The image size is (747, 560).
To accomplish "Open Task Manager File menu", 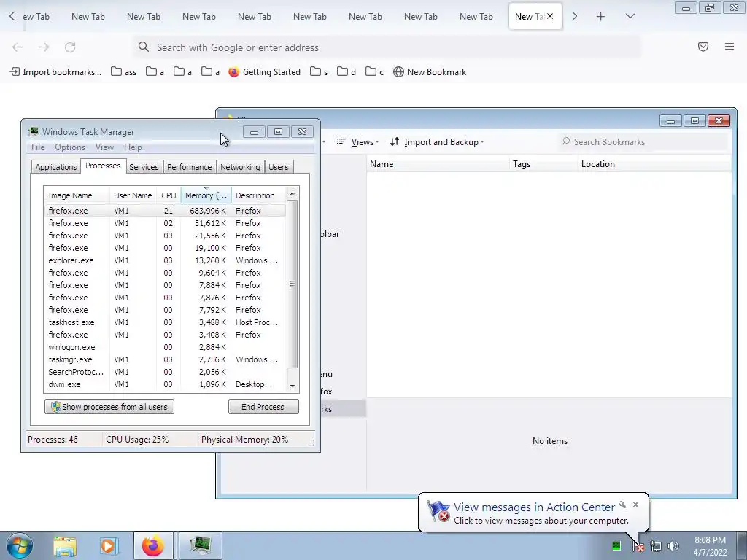I will pos(38,147).
